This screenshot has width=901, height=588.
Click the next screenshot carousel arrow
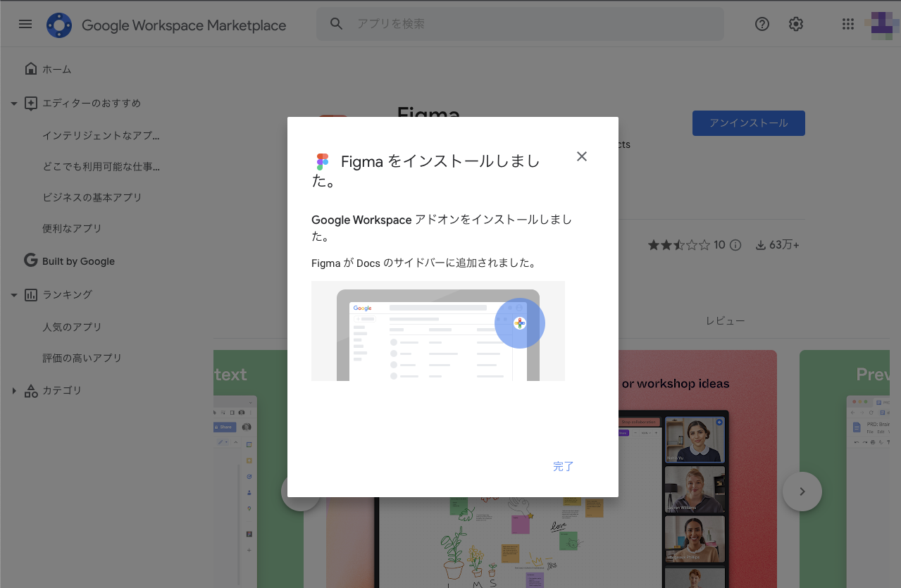(x=802, y=492)
